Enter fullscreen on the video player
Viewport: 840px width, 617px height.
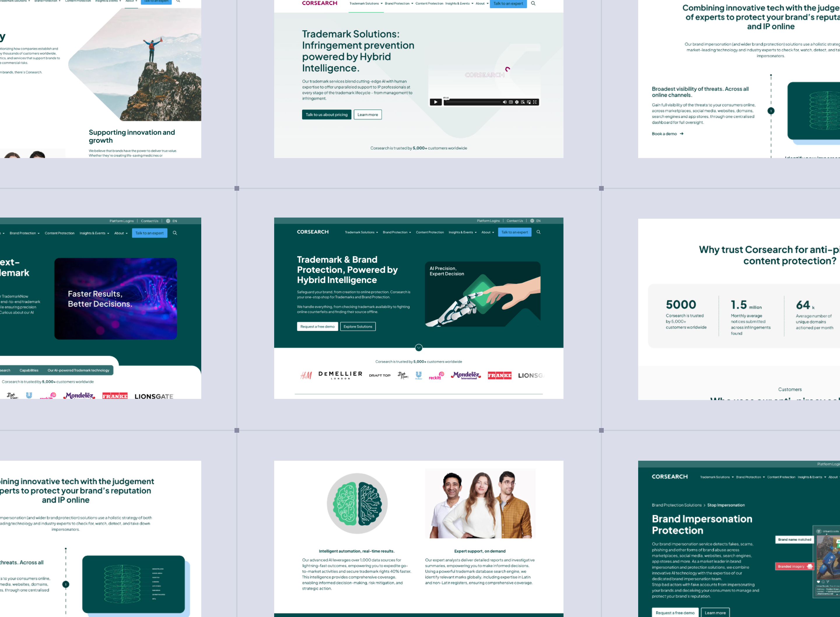[534, 102]
